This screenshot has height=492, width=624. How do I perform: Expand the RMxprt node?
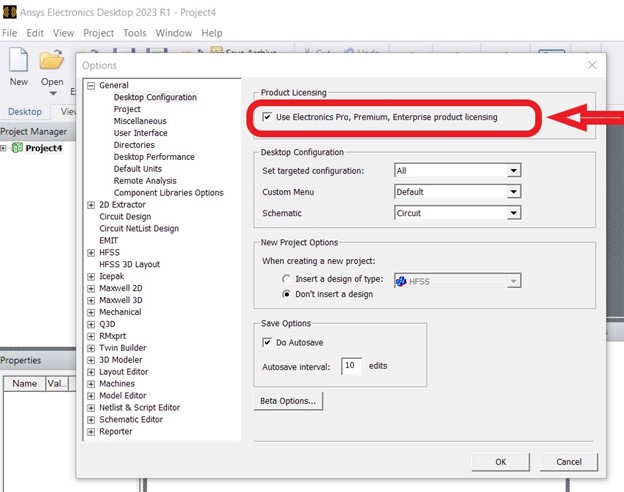pyautogui.click(x=91, y=336)
